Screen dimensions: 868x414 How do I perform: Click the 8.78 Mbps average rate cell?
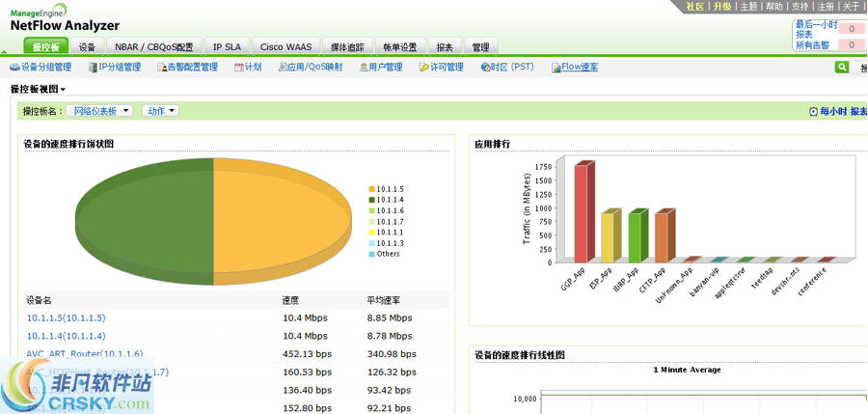point(390,336)
